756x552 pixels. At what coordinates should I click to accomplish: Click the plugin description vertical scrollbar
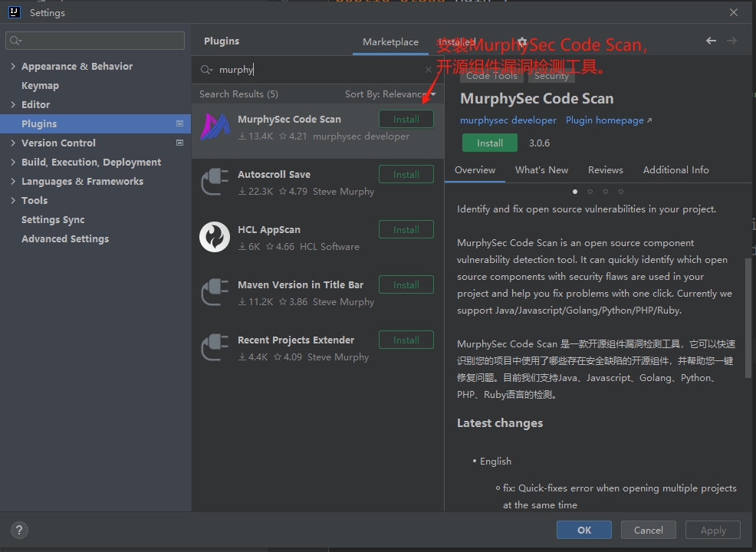coord(748,318)
